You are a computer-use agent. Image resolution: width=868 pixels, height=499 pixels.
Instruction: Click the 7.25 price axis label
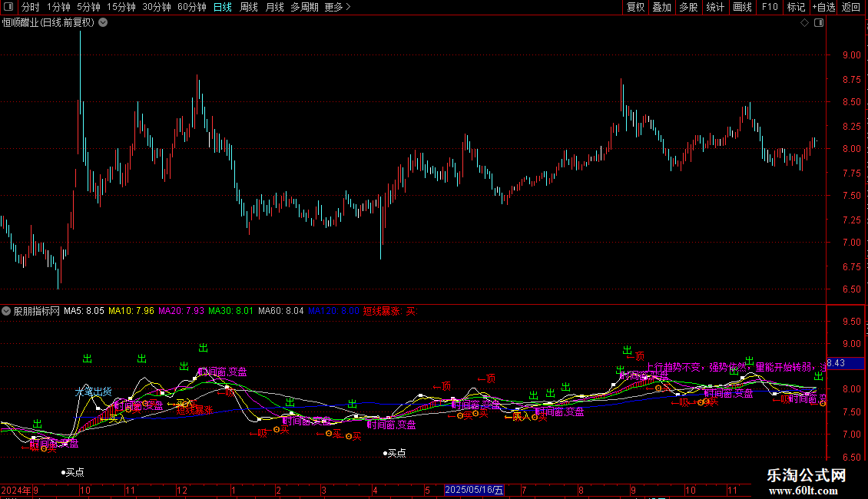851,220
